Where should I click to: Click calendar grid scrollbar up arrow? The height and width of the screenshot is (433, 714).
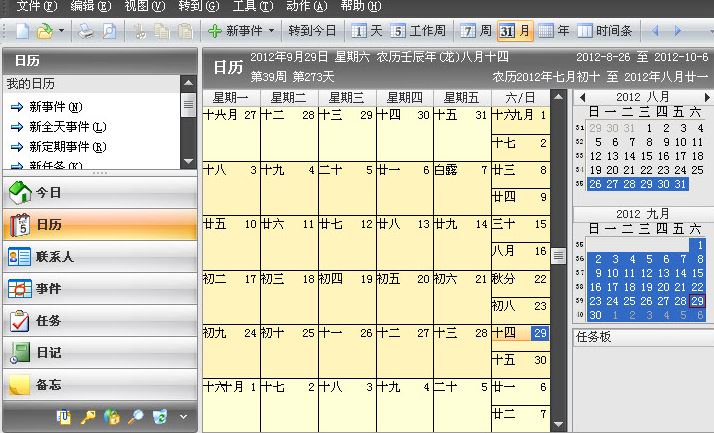point(558,97)
